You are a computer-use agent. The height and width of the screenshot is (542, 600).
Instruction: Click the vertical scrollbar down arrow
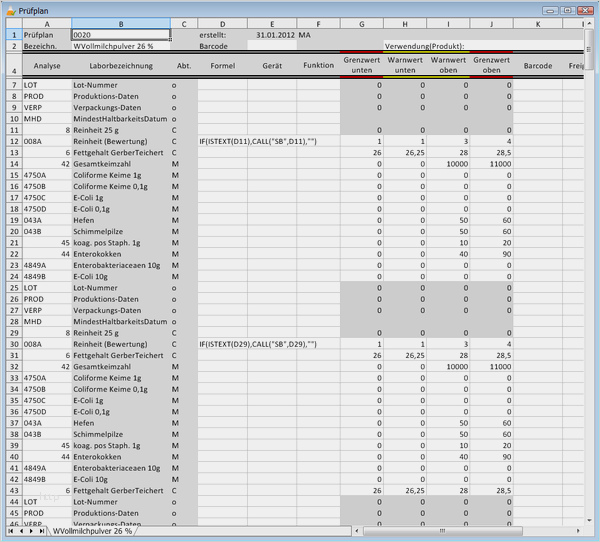click(589, 520)
